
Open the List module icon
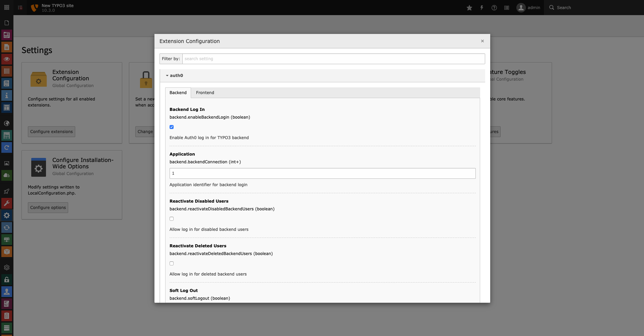pyautogui.click(x=7, y=71)
